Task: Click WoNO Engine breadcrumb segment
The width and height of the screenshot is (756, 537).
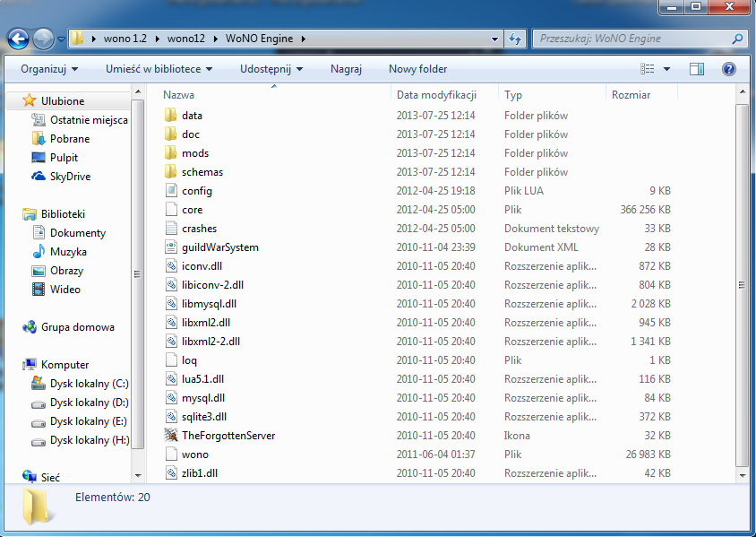Action: 260,39
